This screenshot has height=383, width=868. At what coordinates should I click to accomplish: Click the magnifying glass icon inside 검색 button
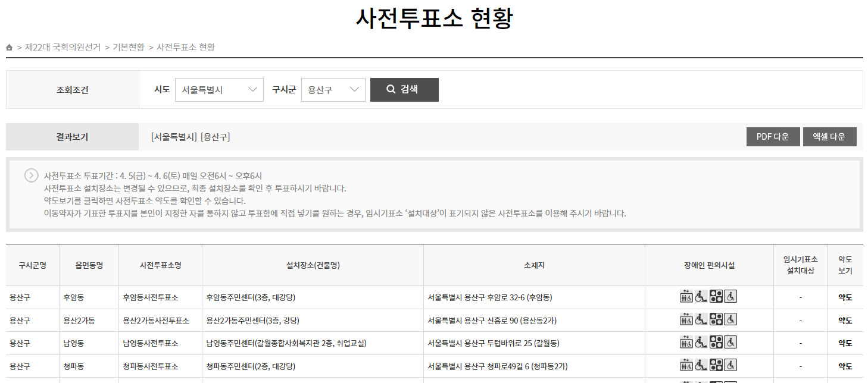pyautogui.click(x=391, y=89)
